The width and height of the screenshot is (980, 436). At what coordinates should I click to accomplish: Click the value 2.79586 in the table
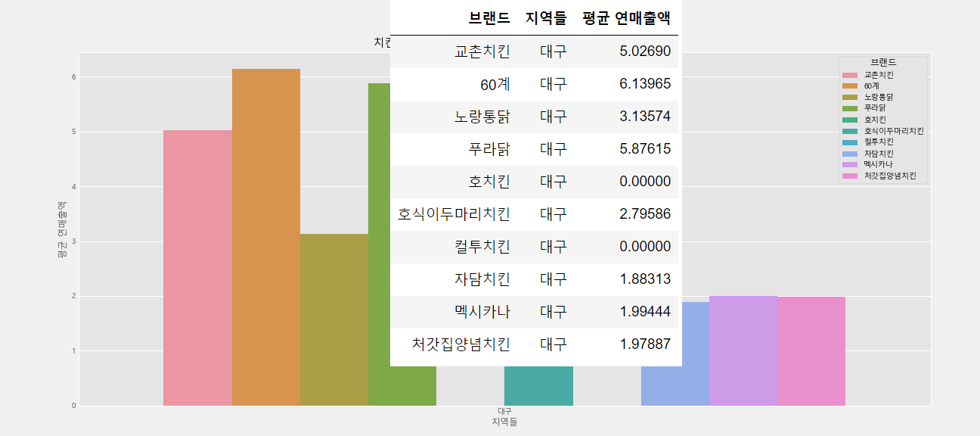click(x=645, y=214)
